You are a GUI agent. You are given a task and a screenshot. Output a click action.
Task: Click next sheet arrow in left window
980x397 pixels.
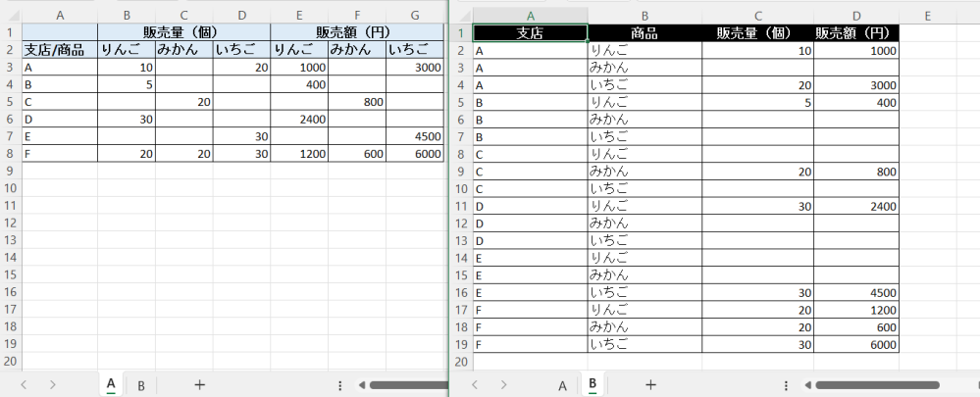click(52, 385)
